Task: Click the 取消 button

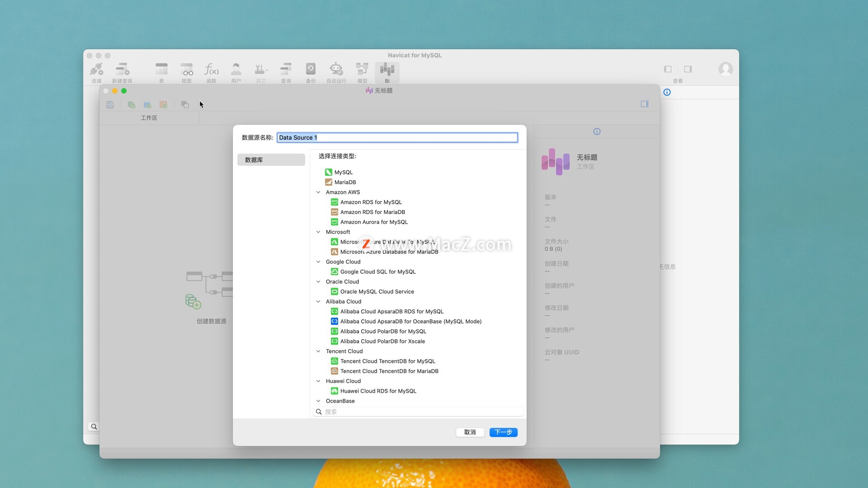Action: (470, 432)
